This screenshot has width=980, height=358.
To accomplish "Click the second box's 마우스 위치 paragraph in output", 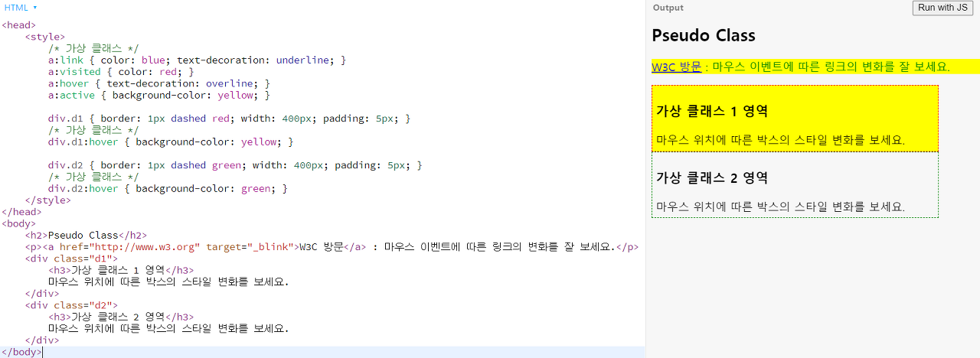I will pos(780,207).
